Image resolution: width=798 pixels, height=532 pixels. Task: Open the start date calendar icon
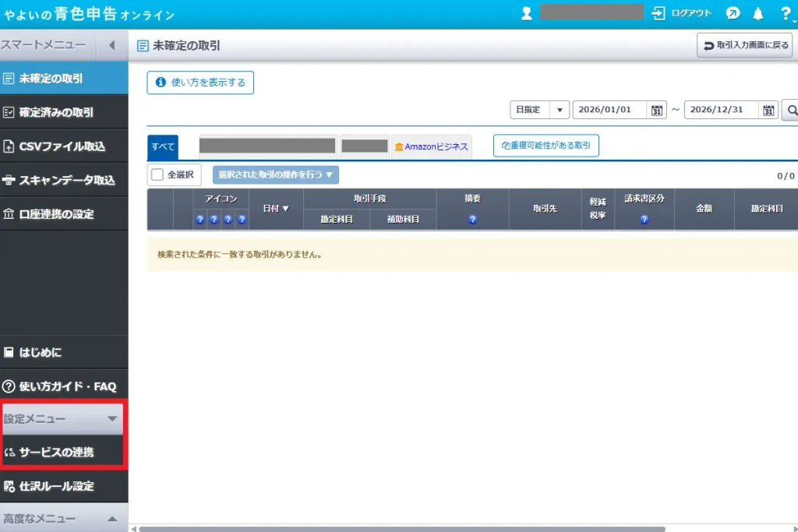[x=656, y=110]
